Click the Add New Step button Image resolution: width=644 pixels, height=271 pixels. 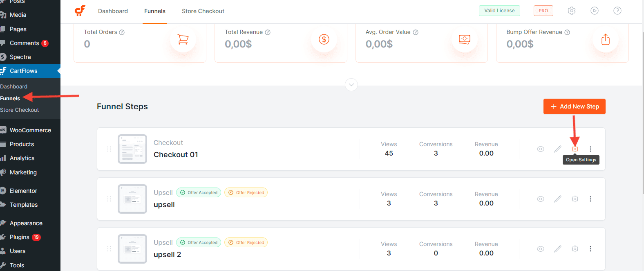(574, 106)
